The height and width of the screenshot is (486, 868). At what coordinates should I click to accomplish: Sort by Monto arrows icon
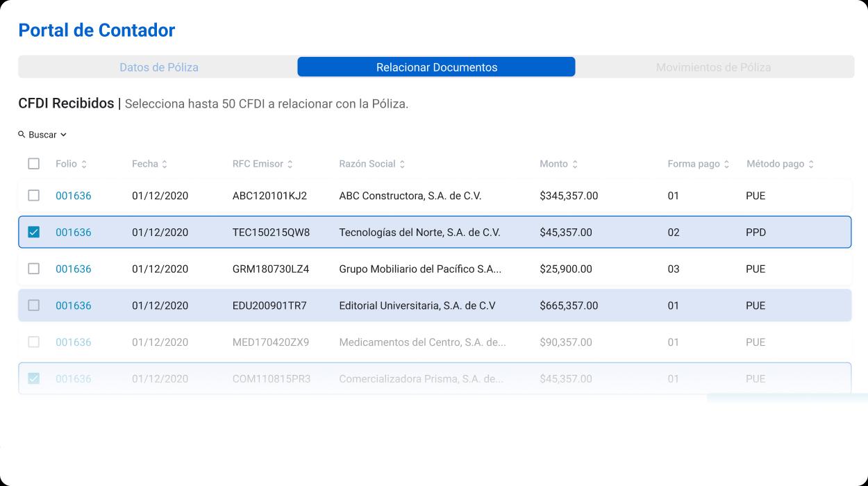click(575, 165)
